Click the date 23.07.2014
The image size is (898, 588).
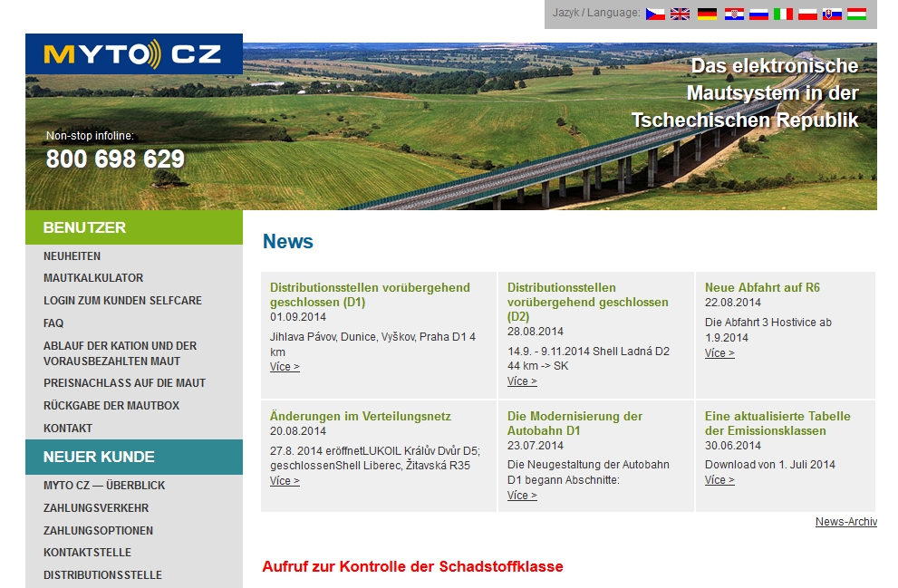pos(535,445)
